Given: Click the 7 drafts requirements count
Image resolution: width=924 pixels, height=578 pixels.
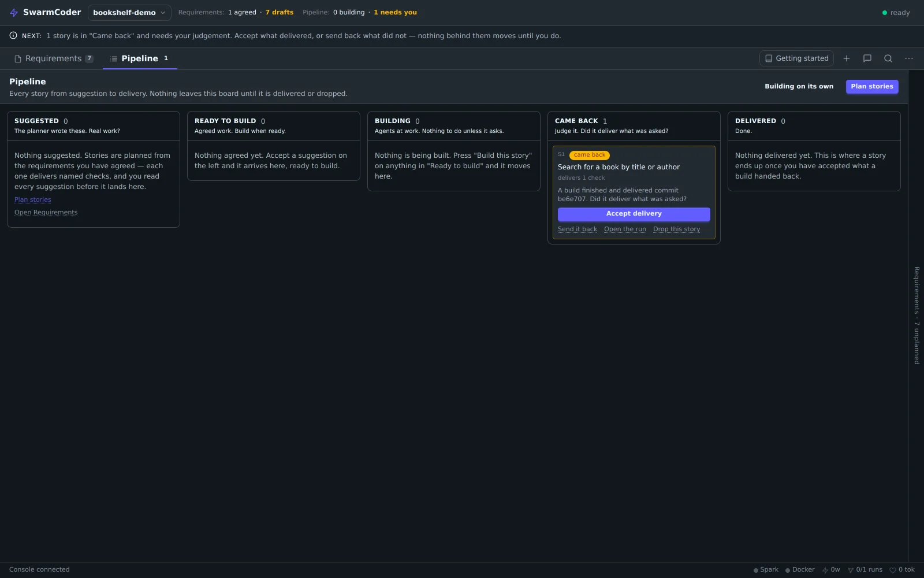Looking at the screenshot, I should pyautogui.click(x=280, y=13).
